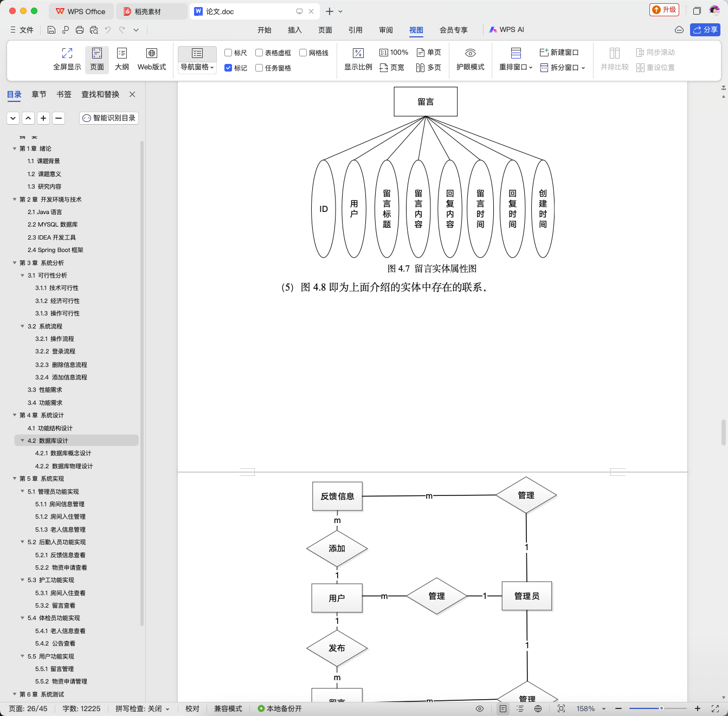Switch to the Bookmarks (书签) pane tab

click(x=64, y=94)
